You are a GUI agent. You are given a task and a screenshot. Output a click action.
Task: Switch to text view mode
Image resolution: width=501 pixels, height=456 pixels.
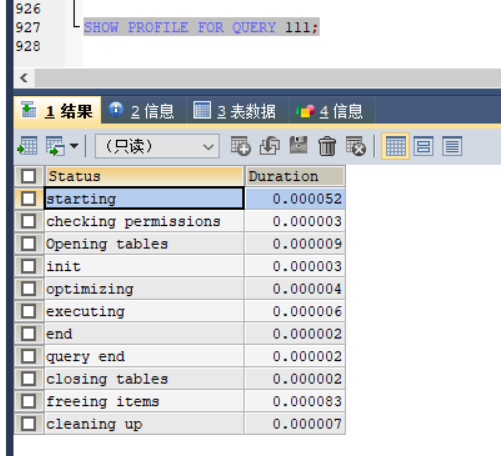tap(452, 146)
